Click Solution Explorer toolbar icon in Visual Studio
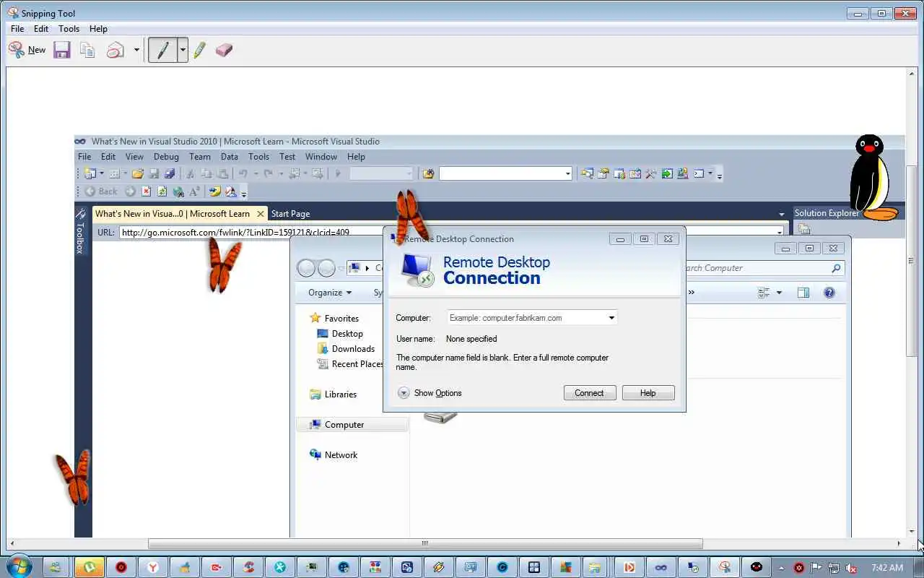 pos(587,173)
